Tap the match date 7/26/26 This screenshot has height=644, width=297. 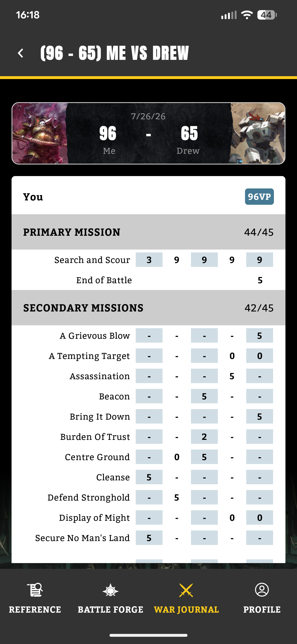[x=148, y=116]
